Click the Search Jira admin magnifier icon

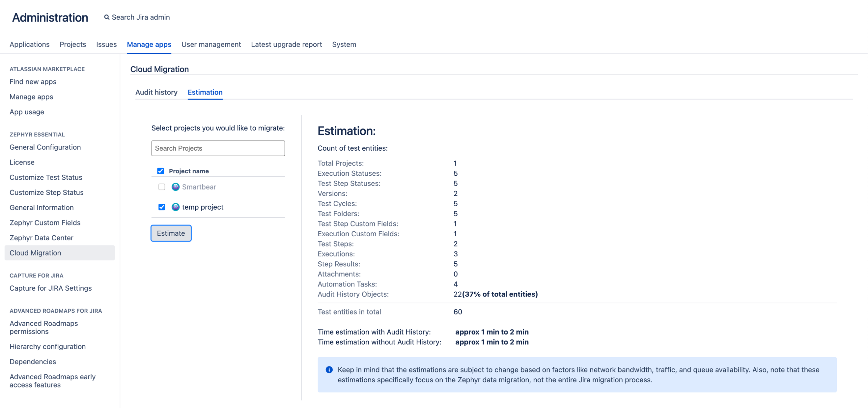pyautogui.click(x=106, y=17)
